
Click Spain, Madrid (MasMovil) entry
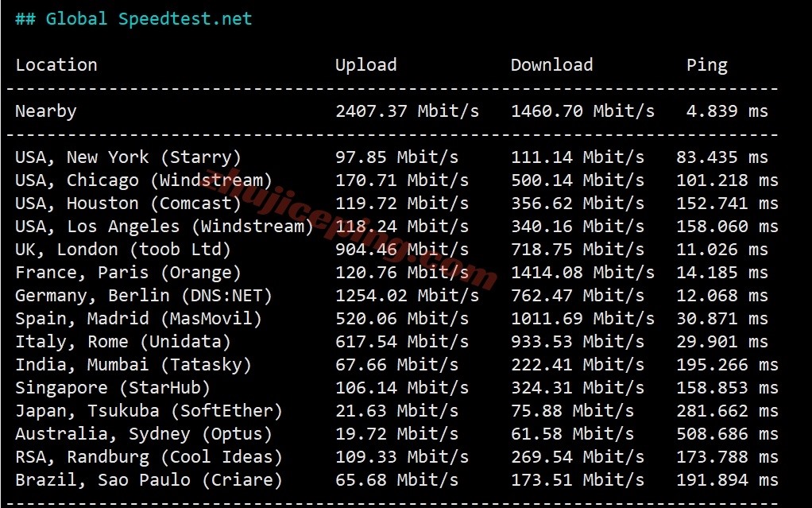coord(139,318)
